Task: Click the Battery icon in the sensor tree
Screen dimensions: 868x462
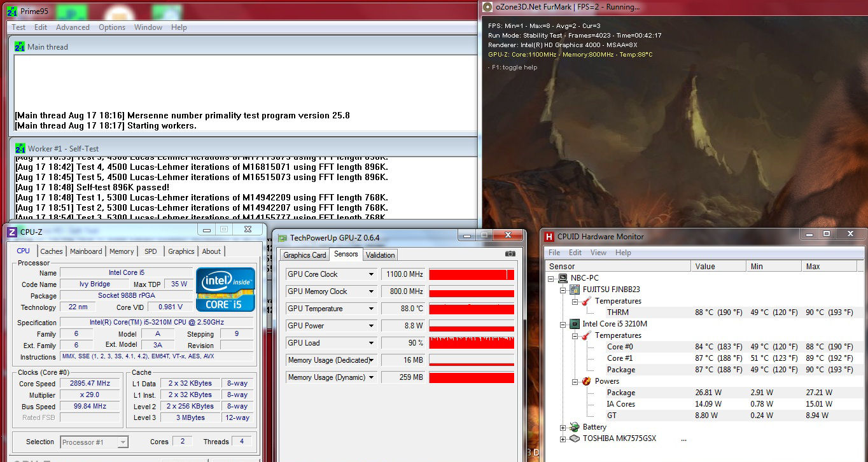Action: (575, 427)
